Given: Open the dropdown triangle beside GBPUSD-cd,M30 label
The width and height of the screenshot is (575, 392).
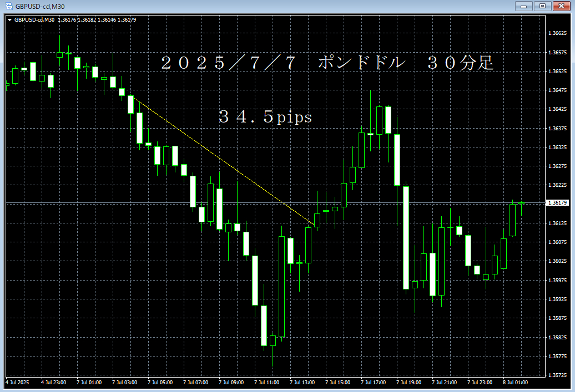Looking at the screenshot, I should 9,20.
